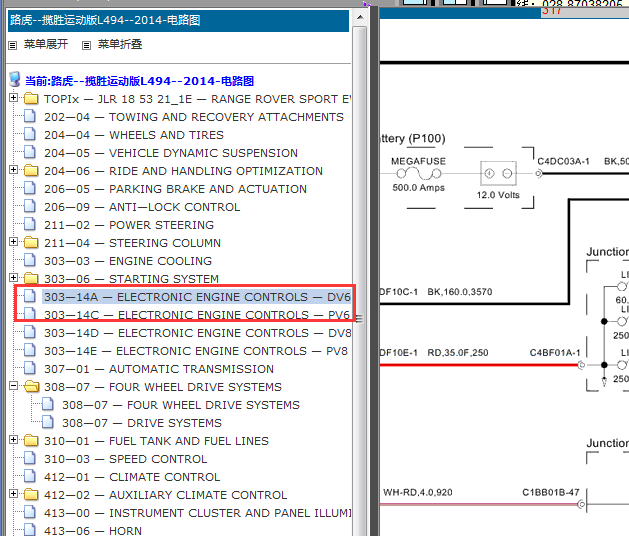Click the tree panel scroll-up arrow

[360, 18]
